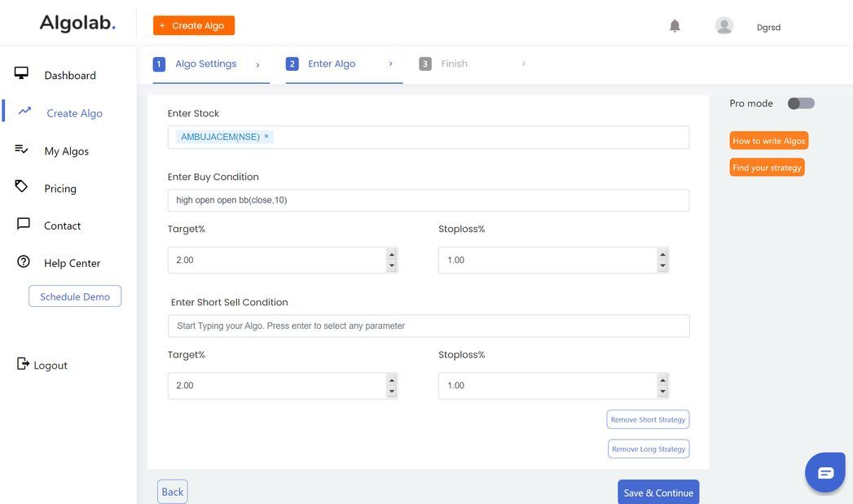Click the chevron after Enter Algo
Screen dimensions: 853x504
click(x=390, y=64)
